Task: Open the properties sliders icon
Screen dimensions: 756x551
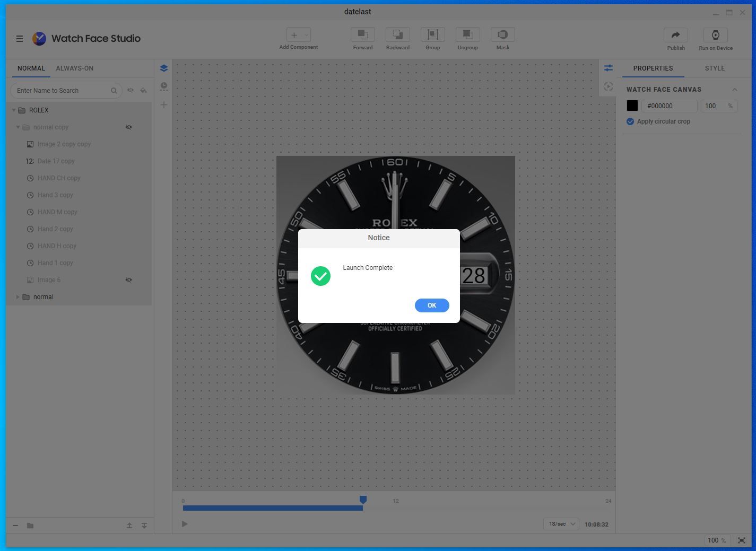Action: (608, 68)
